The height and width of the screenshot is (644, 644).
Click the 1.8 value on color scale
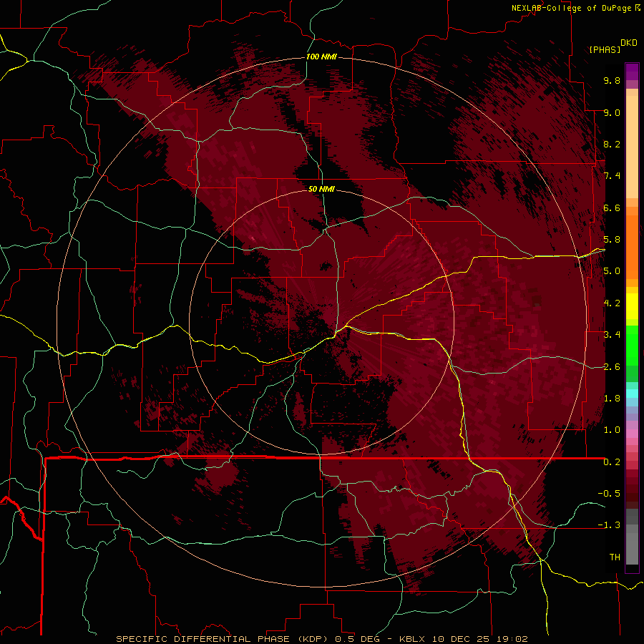(612, 399)
